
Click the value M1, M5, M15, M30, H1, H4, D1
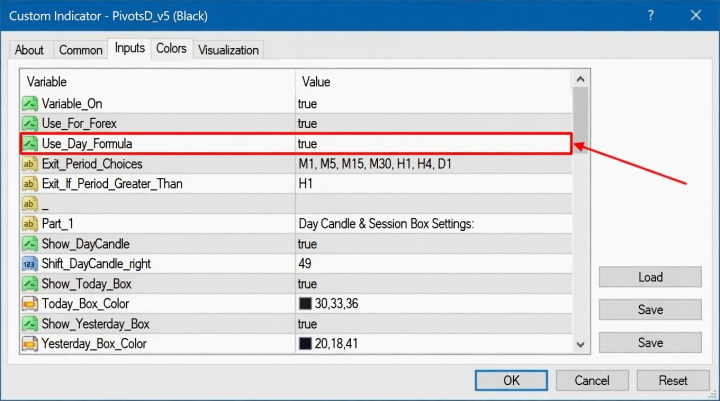pos(375,164)
